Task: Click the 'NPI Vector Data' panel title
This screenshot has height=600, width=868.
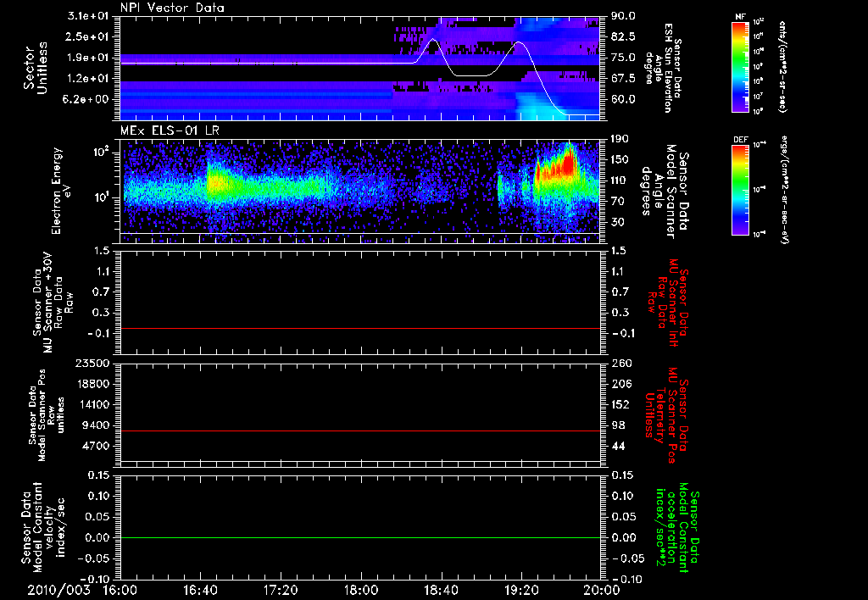Action: 172,8
